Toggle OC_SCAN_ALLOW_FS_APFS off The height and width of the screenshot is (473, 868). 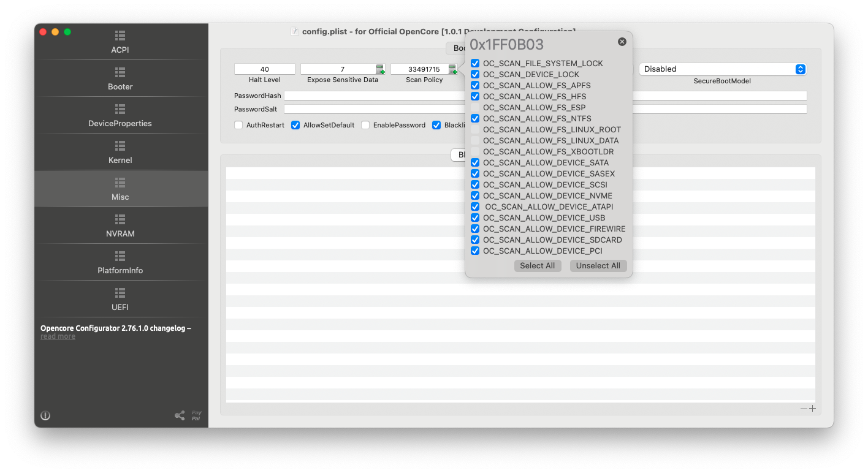coord(475,85)
